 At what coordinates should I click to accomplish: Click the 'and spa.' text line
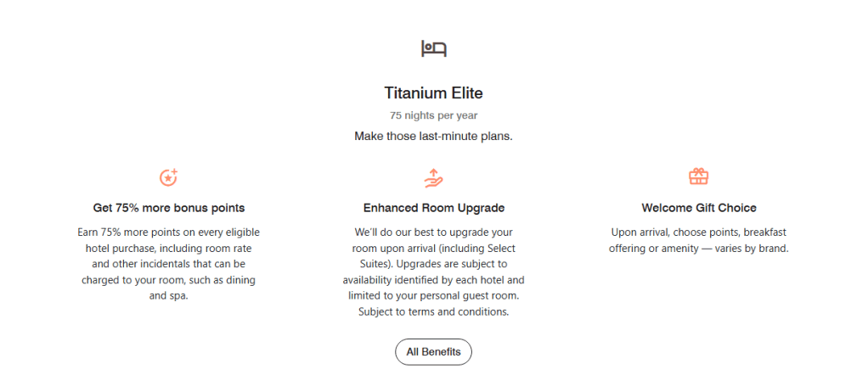[x=169, y=296]
